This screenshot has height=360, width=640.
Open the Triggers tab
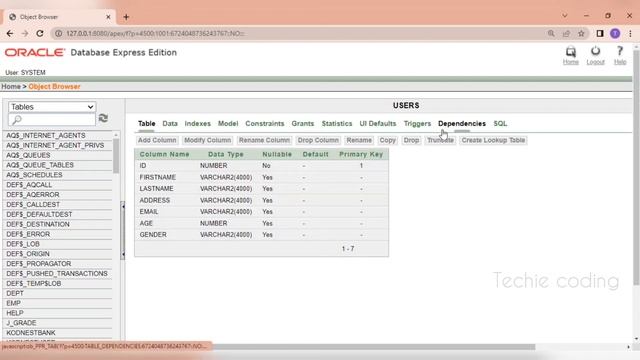click(x=417, y=124)
